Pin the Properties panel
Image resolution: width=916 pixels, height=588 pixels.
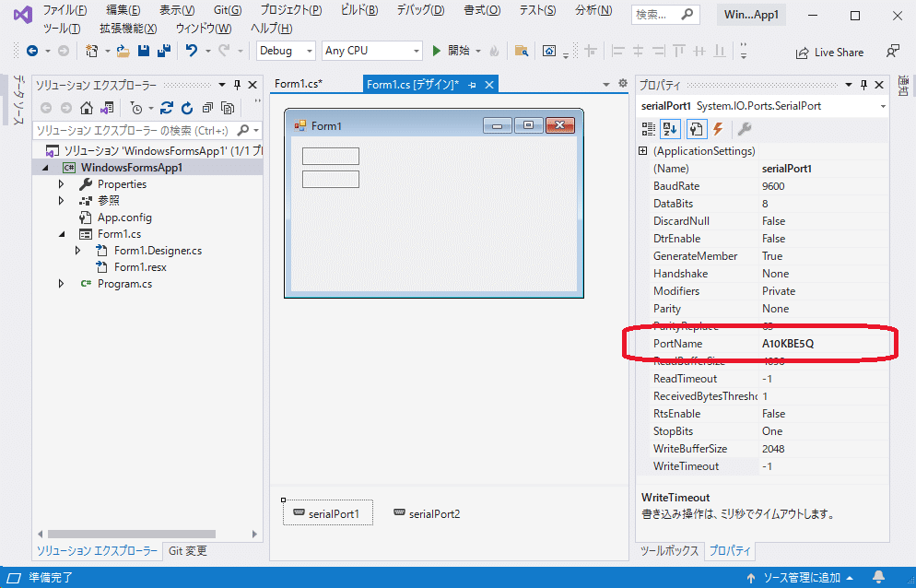[864, 86]
